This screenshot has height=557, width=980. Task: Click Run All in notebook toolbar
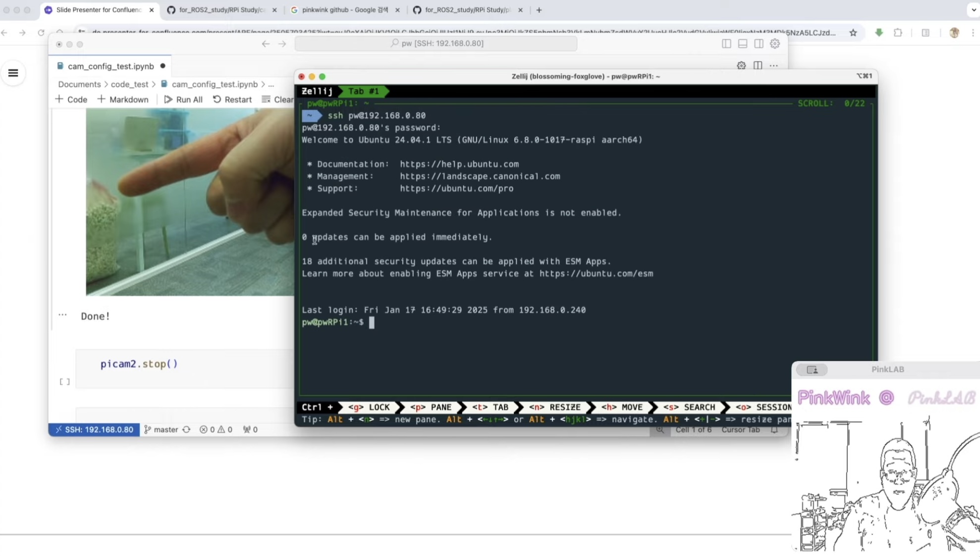(x=183, y=100)
